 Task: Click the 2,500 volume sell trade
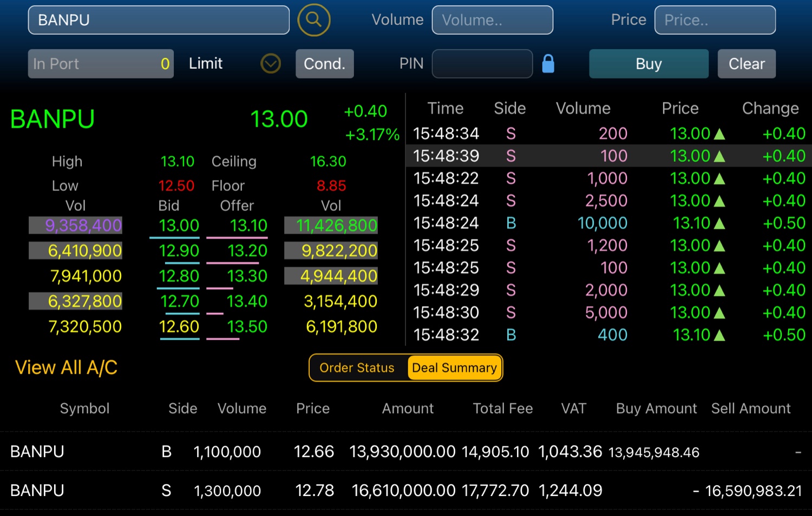point(609,201)
